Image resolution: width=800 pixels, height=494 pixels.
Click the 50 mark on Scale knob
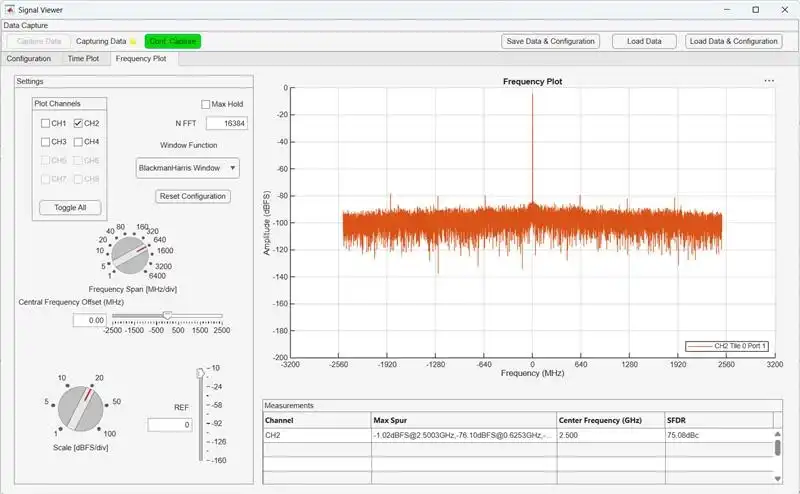116,402
